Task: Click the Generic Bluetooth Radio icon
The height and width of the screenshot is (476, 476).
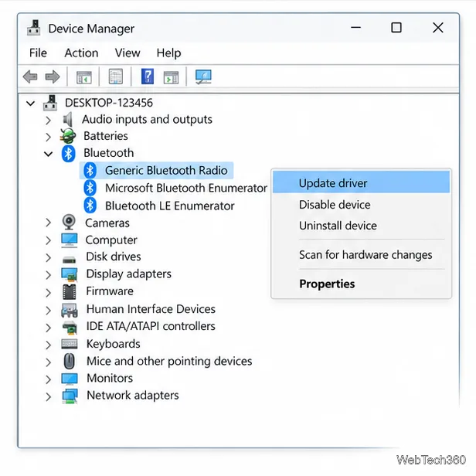Action: point(90,170)
